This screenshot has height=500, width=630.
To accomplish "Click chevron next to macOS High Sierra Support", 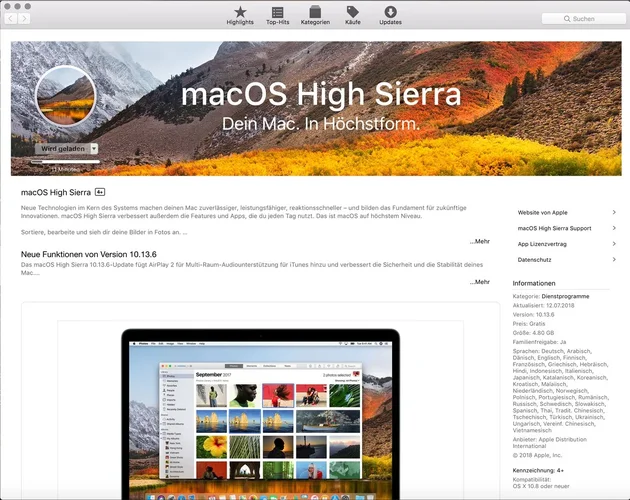I will (x=614, y=228).
